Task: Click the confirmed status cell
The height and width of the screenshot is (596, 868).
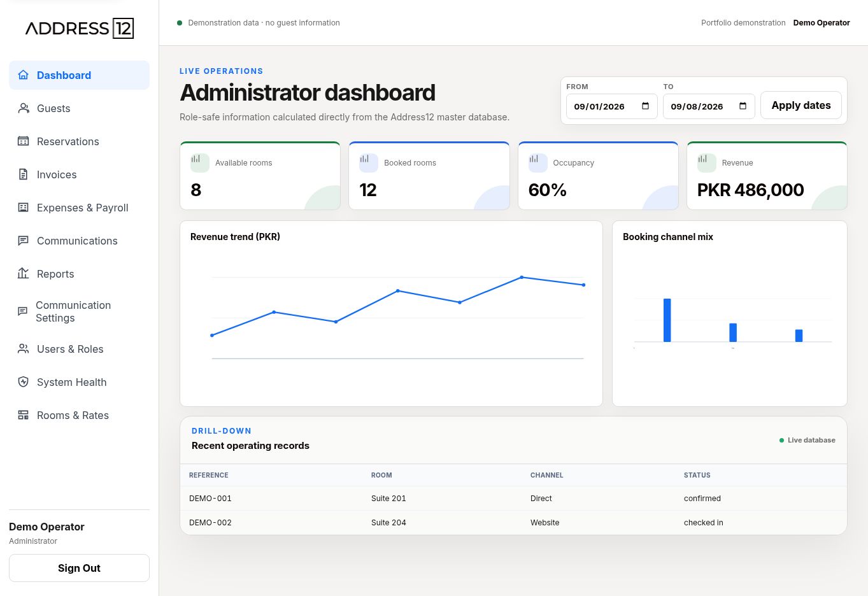Action: point(702,499)
